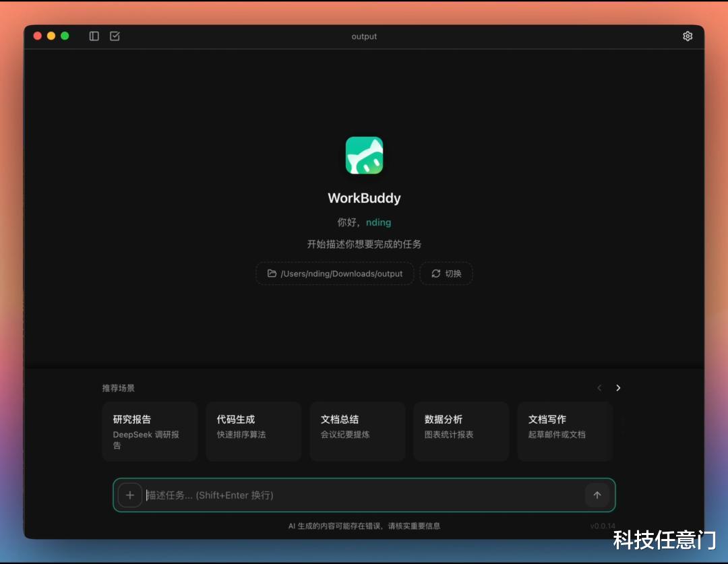Select the 文档写作 scenario card
728x564 pixels.
tap(565, 432)
